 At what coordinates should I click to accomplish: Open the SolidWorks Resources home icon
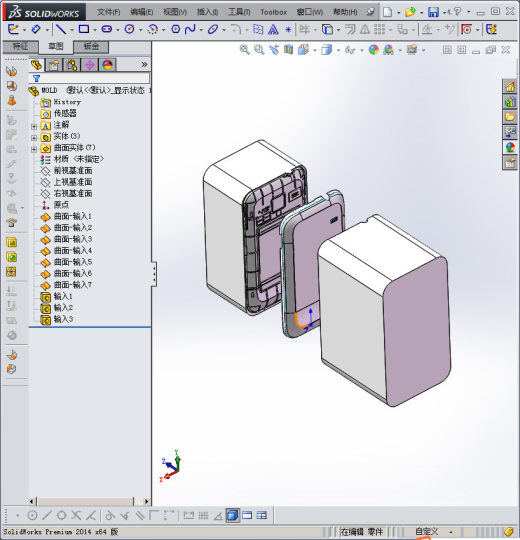pos(510,86)
